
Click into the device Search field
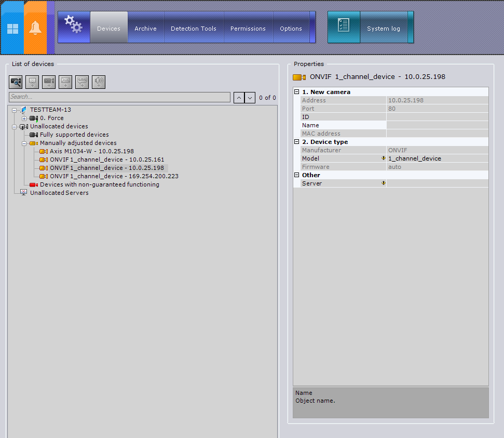click(119, 97)
